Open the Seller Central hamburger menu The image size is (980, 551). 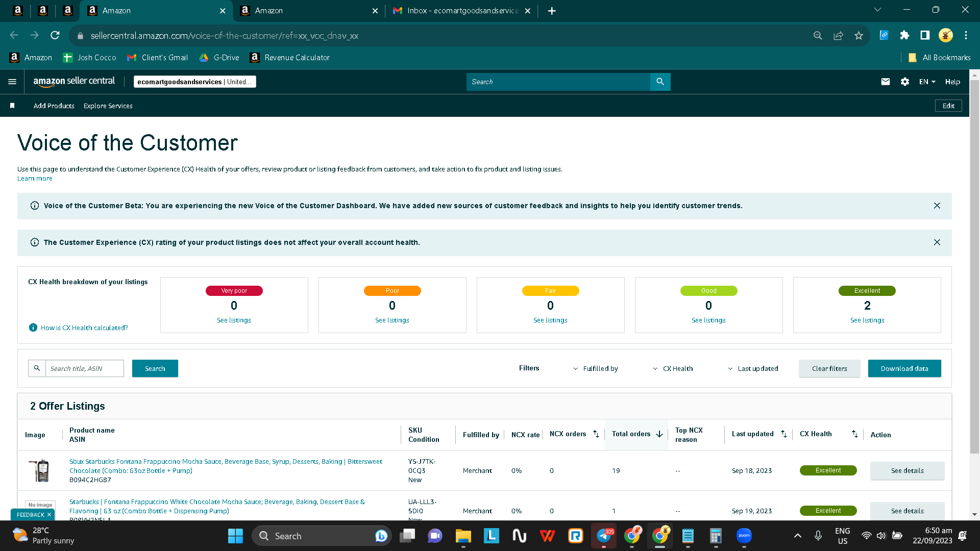[x=12, y=82]
